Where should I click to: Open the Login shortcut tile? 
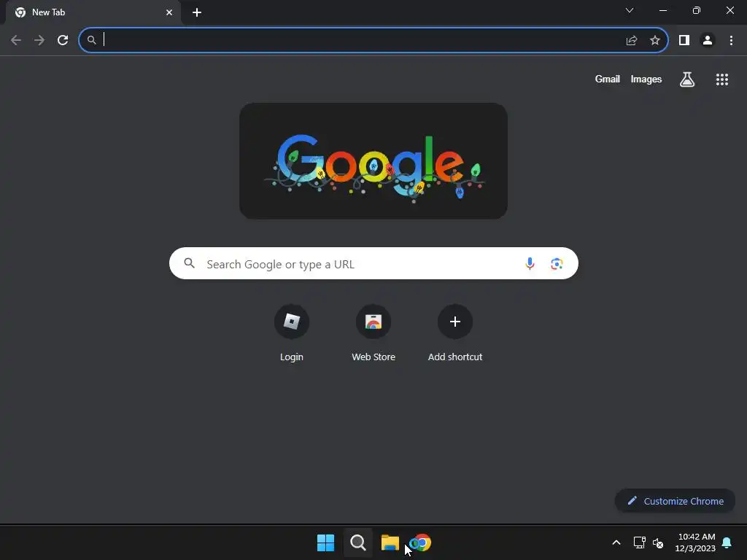click(x=292, y=333)
